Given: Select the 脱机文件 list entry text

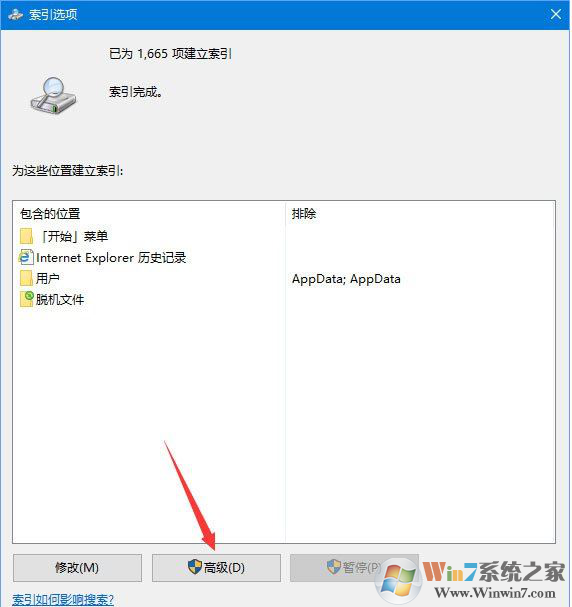Looking at the screenshot, I should pyautogui.click(x=60, y=299).
